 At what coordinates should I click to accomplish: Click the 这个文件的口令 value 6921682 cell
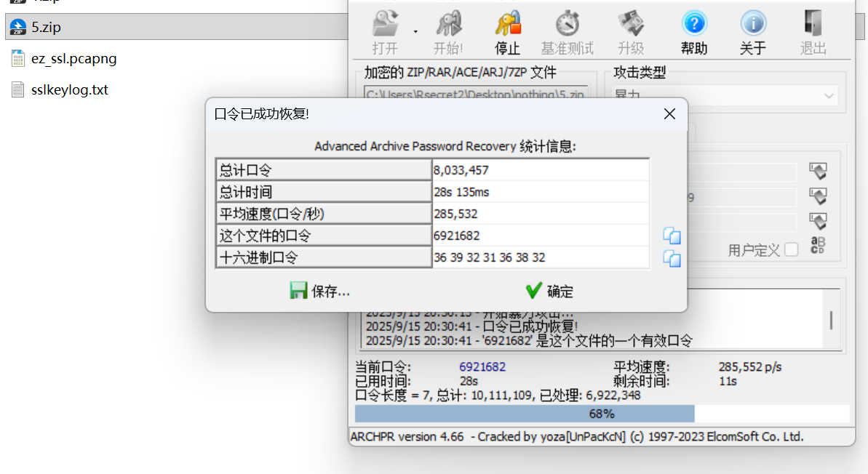(x=541, y=236)
